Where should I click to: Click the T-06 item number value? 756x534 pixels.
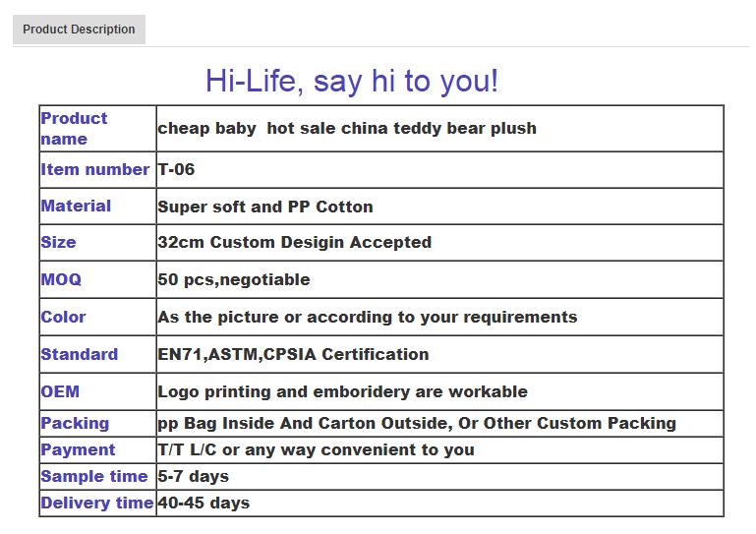coord(176,169)
